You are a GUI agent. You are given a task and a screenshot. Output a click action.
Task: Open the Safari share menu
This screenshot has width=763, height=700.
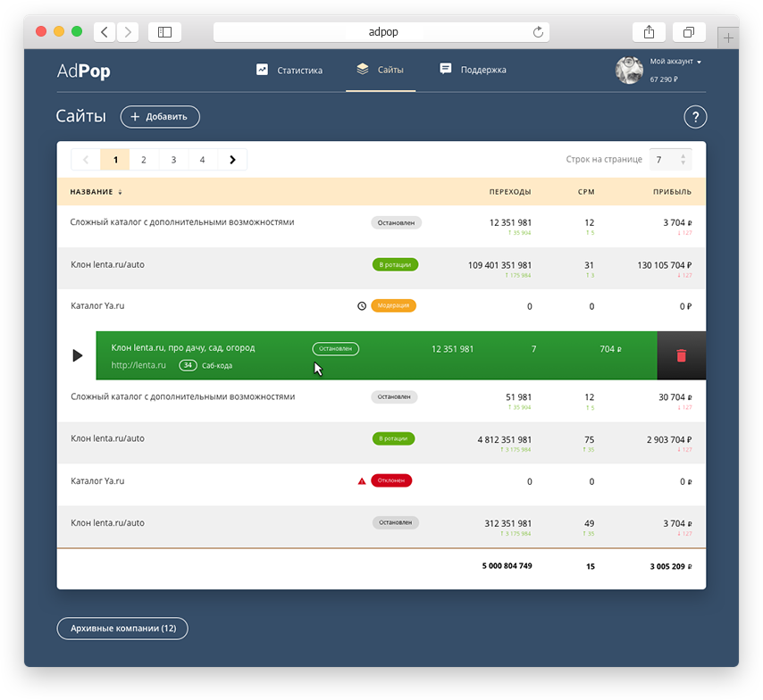[x=649, y=32]
